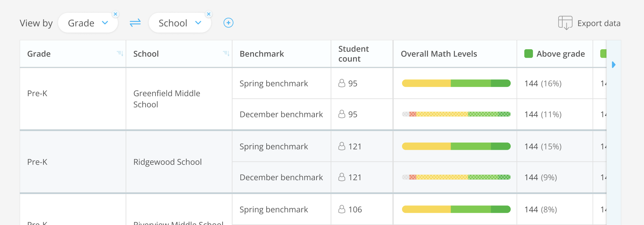This screenshot has width=644, height=225.
Task: Select the December benchmark cell for Greenfield
Action: 281,114
